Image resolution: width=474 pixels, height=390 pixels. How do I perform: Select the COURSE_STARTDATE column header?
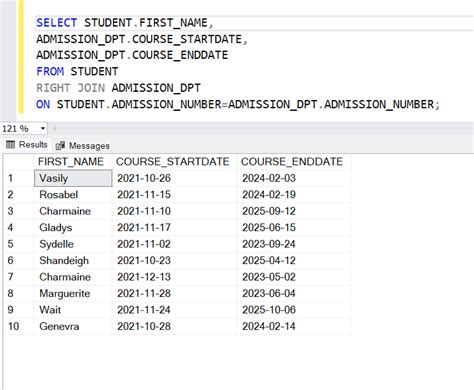174,162
